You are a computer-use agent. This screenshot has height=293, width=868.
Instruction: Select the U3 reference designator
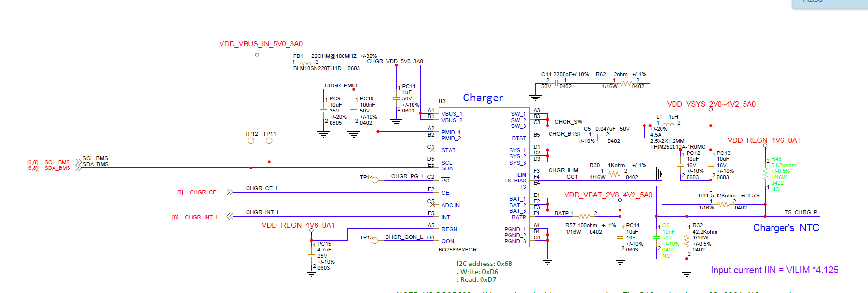(442, 101)
